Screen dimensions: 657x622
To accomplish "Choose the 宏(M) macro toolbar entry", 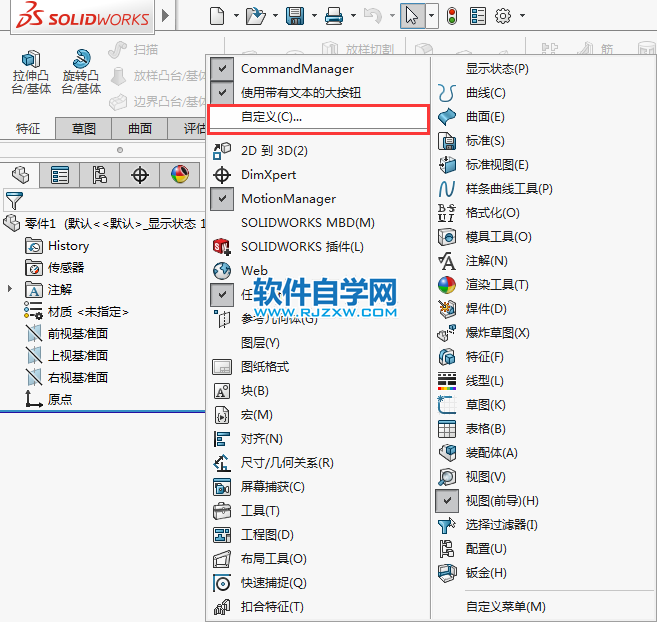I will coord(318,415).
